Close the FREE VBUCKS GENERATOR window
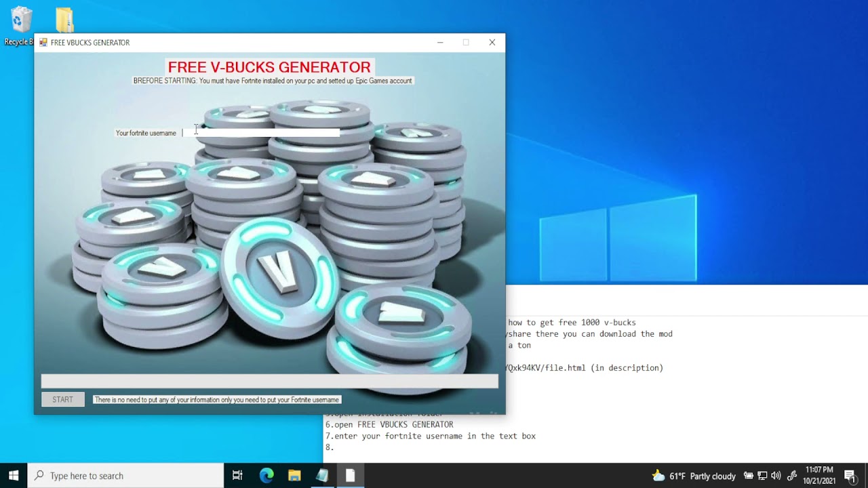Screen dimensions: 868x488 (492, 43)
